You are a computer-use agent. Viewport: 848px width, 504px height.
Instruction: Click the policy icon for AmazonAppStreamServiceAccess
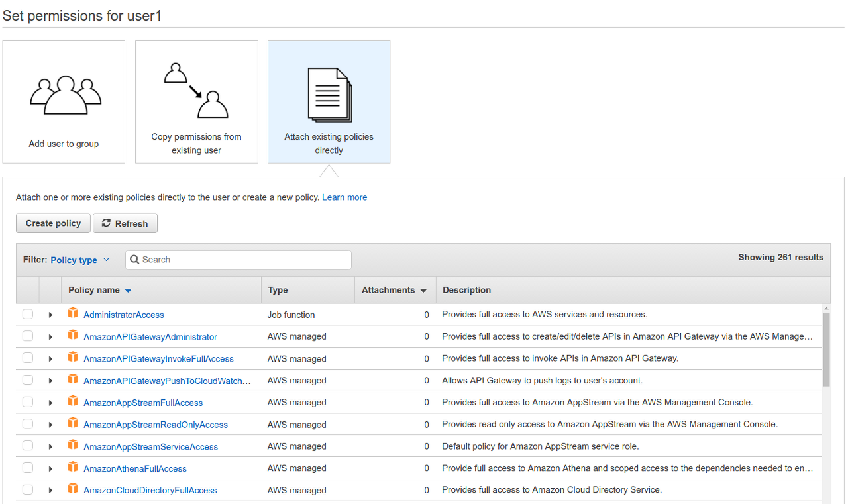pyautogui.click(x=73, y=445)
